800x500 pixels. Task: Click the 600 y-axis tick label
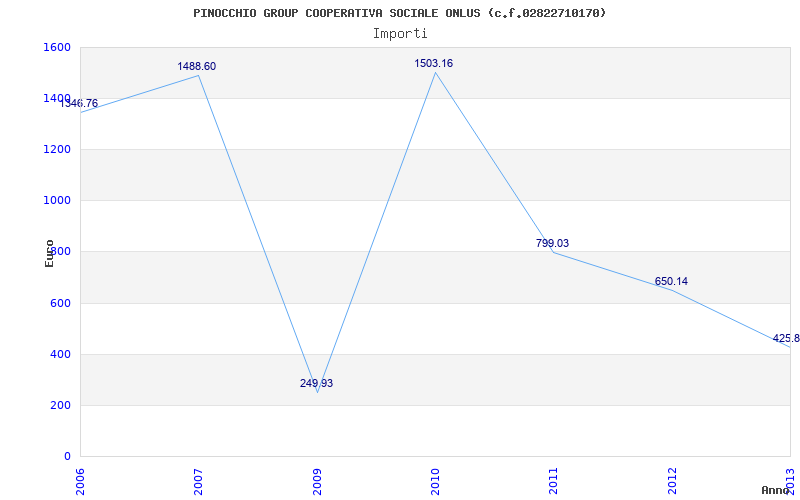[61, 304]
